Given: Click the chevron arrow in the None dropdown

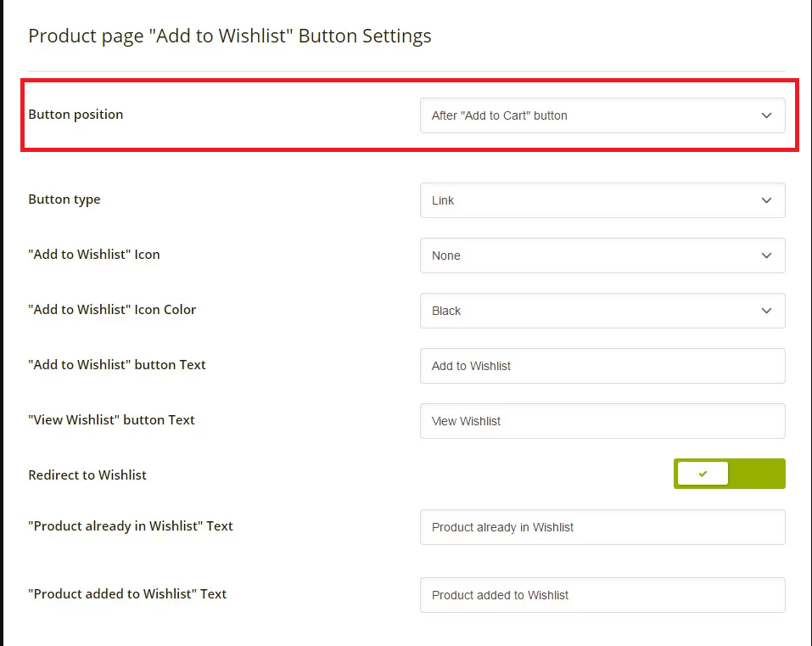Looking at the screenshot, I should 766,256.
